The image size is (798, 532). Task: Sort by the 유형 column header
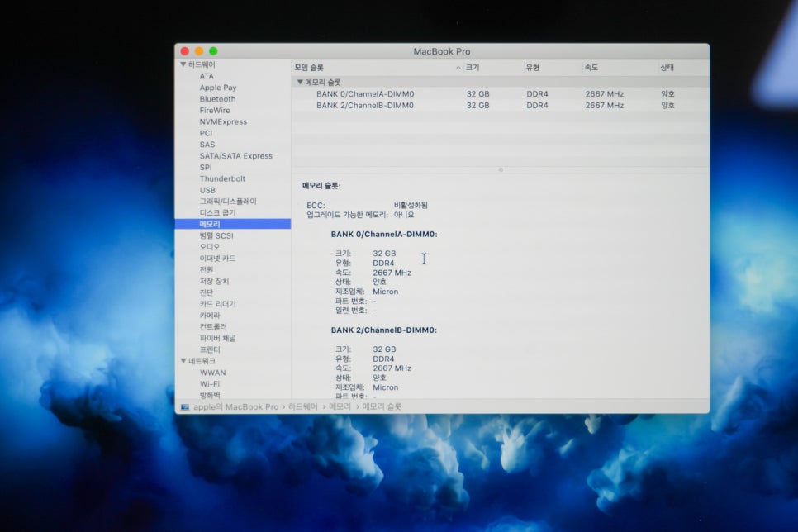(x=532, y=68)
